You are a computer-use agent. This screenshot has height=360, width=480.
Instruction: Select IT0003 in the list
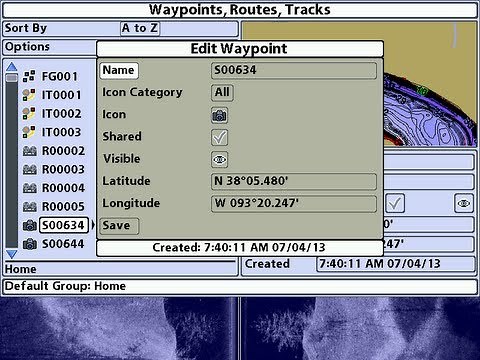pyautogui.click(x=61, y=133)
